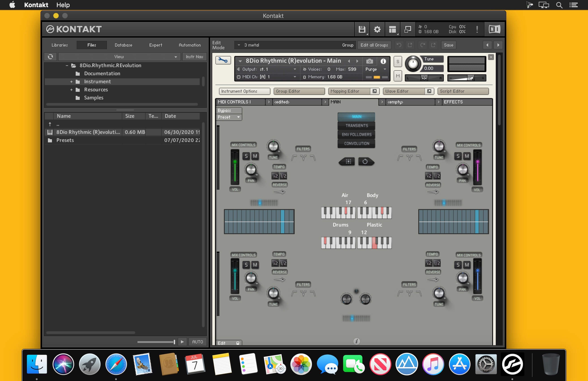
Task: Click the refresh icon in Files browser
Action: 50,57
